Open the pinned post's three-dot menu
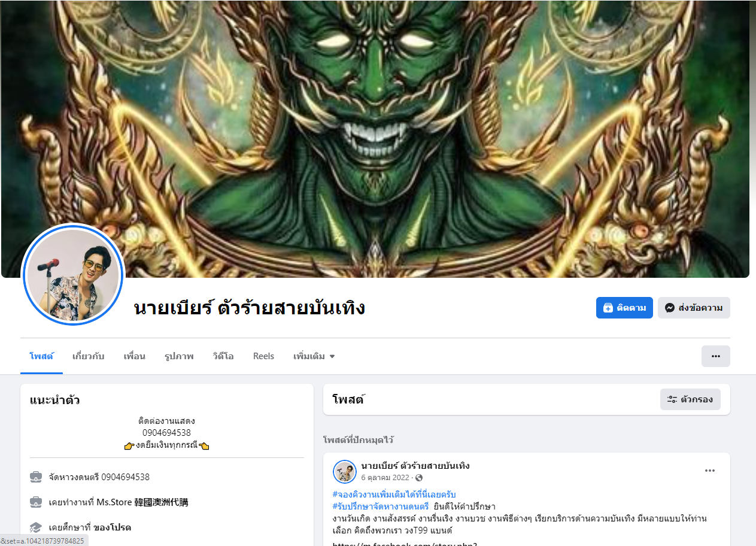The width and height of the screenshot is (756, 546). point(710,471)
